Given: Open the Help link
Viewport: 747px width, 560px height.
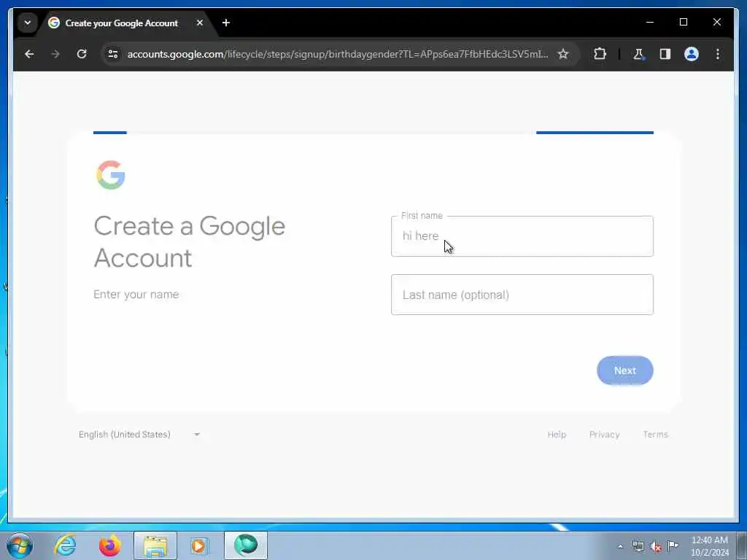Looking at the screenshot, I should (557, 435).
